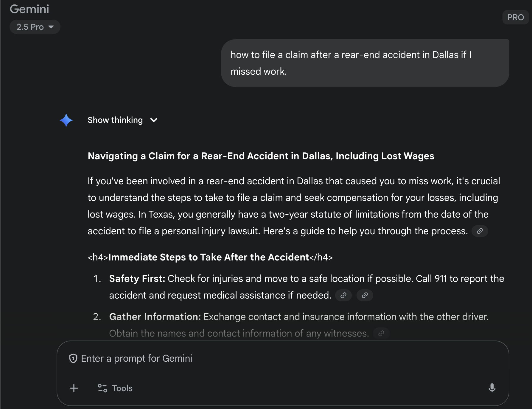This screenshot has height=409, width=532.
Task: Click the two-year statute of limitations sentence
Action: click(x=313, y=214)
